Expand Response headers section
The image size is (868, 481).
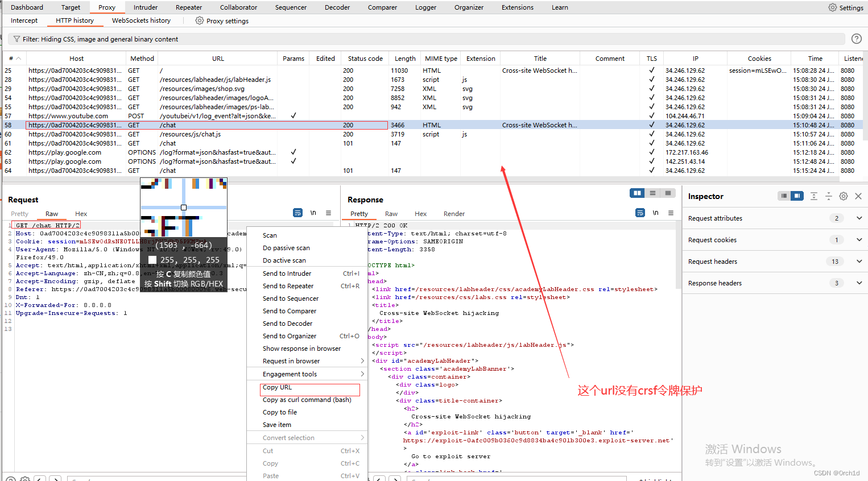859,283
